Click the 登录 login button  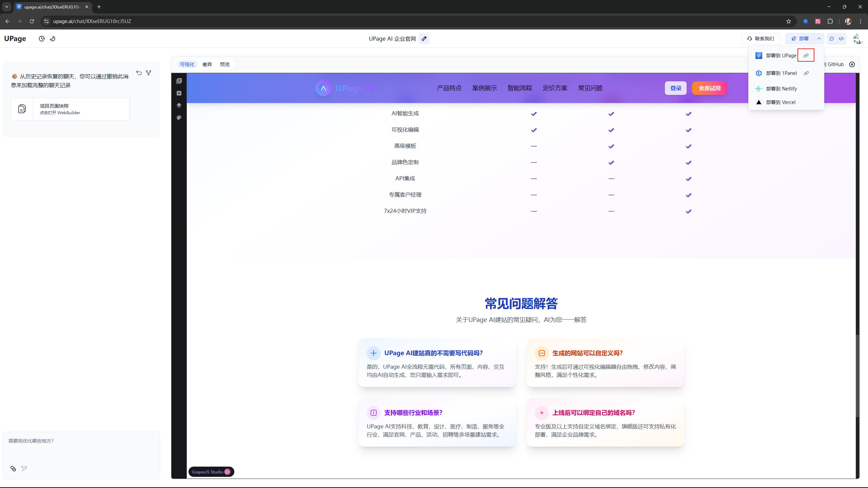(x=676, y=88)
